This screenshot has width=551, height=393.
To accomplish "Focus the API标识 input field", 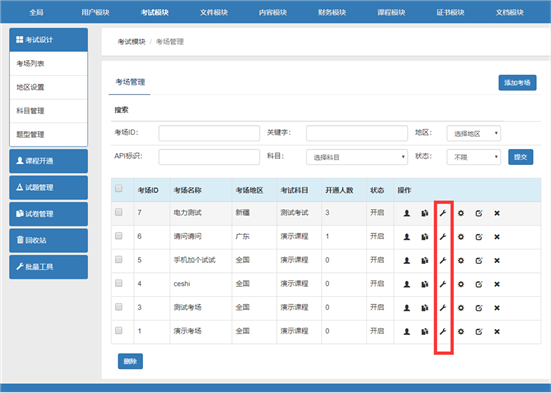I will click(x=209, y=157).
